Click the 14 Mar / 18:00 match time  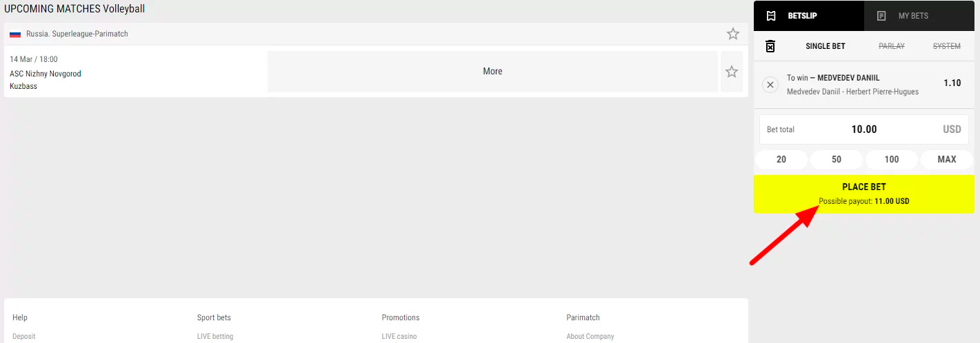tap(34, 60)
